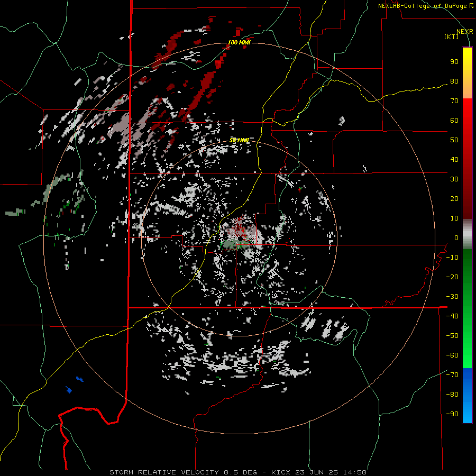Click the [KT] units label
Viewport: 476px width, 476px height.
point(451,36)
